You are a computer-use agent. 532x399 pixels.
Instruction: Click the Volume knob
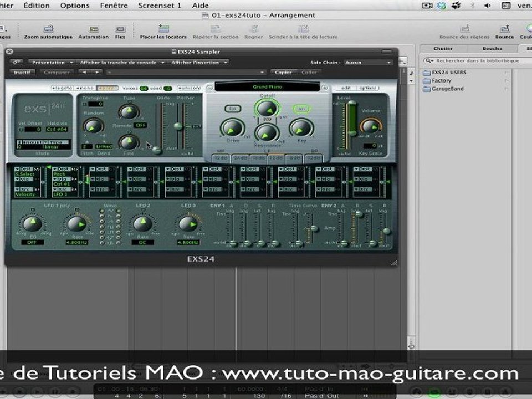(x=371, y=126)
